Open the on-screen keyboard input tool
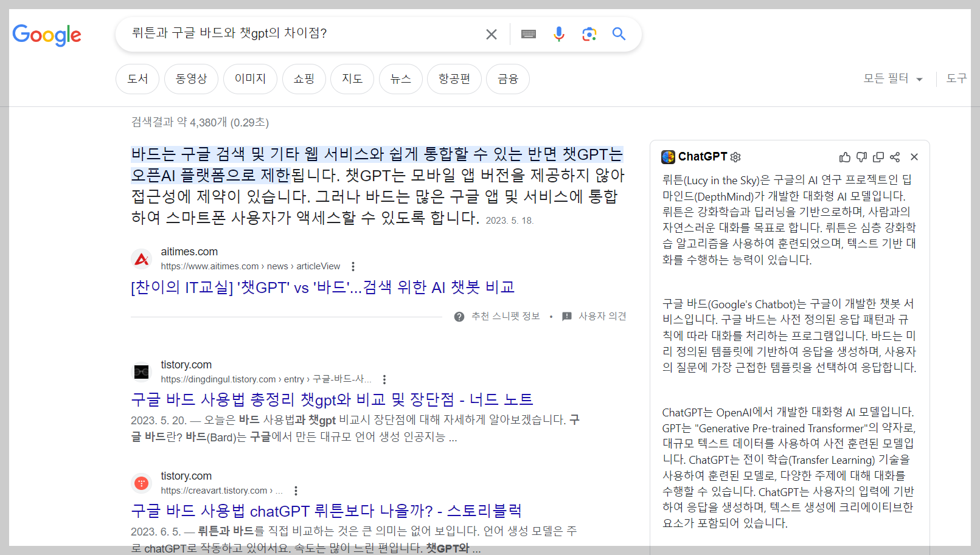 [529, 34]
